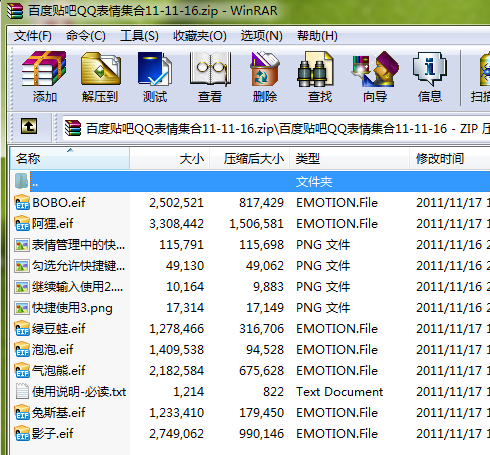Click packed size 817,429
Screen dimensions: 490x455
[261, 203]
